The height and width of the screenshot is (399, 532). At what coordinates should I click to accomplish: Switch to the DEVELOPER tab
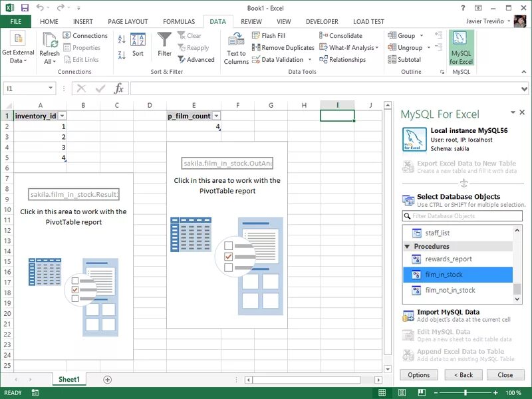(322, 22)
